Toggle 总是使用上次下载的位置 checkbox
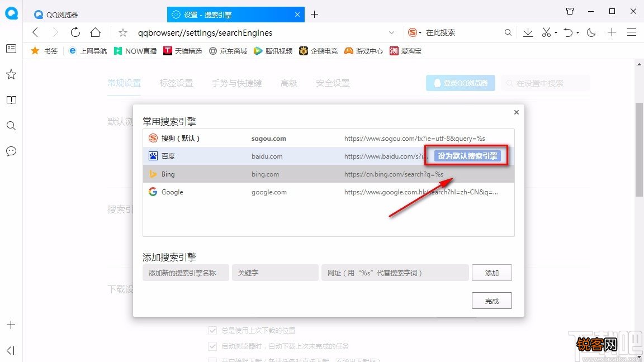Viewport: 644px width, 362px height. 212,330
